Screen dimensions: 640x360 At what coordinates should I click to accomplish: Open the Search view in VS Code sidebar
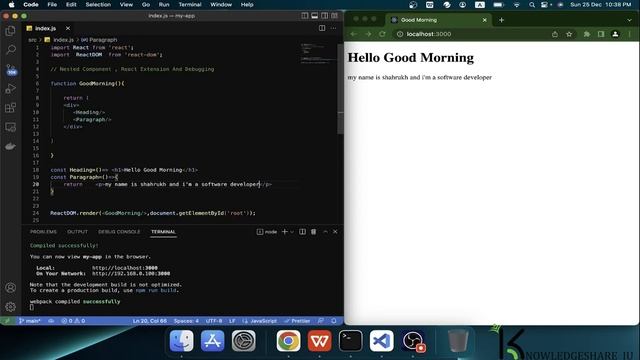click(x=11, y=50)
